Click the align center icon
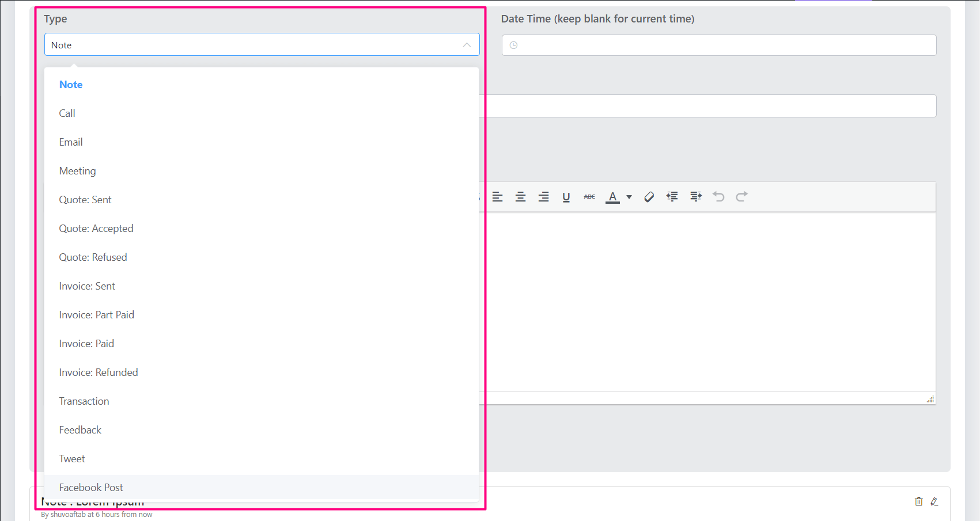 click(520, 197)
